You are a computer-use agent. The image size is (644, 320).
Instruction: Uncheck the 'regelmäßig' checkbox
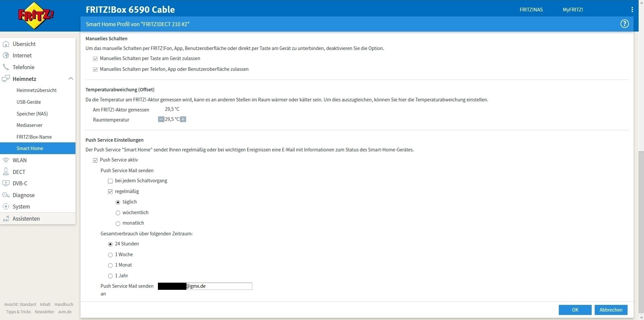pyautogui.click(x=110, y=192)
